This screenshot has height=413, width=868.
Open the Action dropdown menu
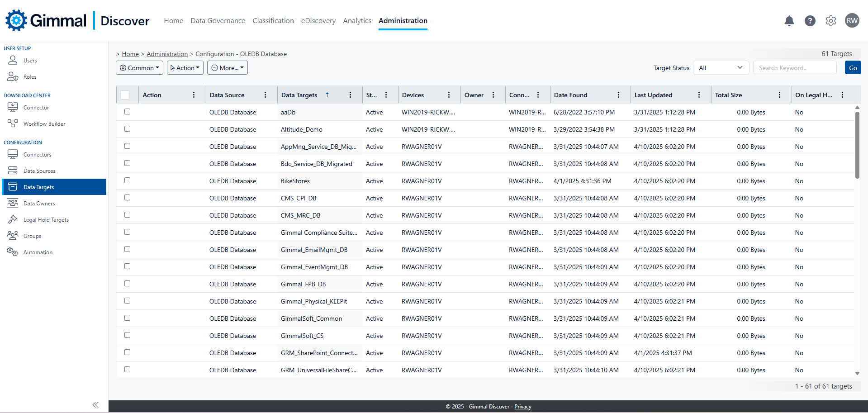coord(185,68)
